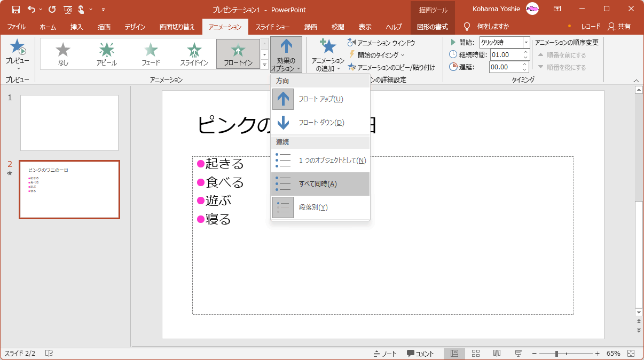The image size is (644, 360).
Task: Choose Float Up (フロート アップ) direction
Action: [320, 99]
